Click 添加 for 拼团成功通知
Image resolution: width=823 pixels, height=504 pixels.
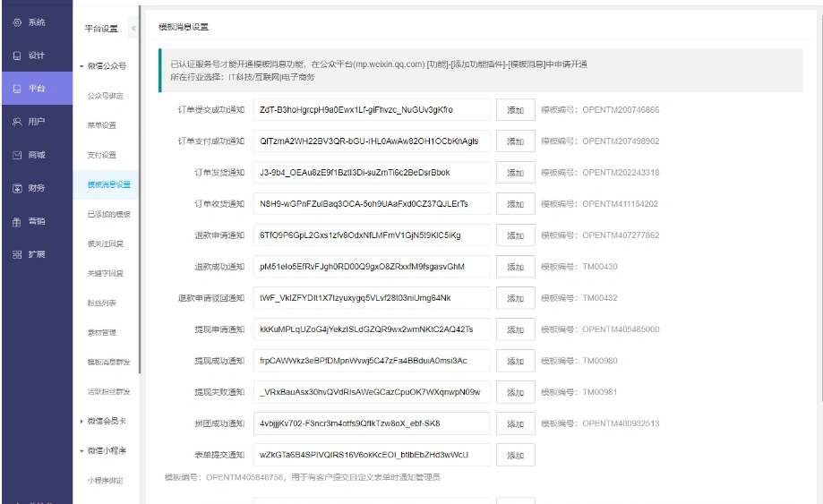coord(516,423)
